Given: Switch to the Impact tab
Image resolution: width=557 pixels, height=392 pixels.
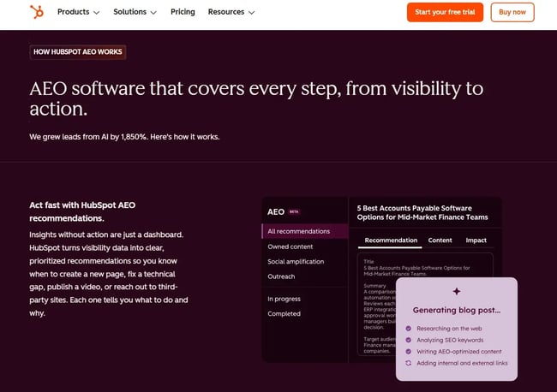Looking at the screenshot, I should tap(476, 241).
